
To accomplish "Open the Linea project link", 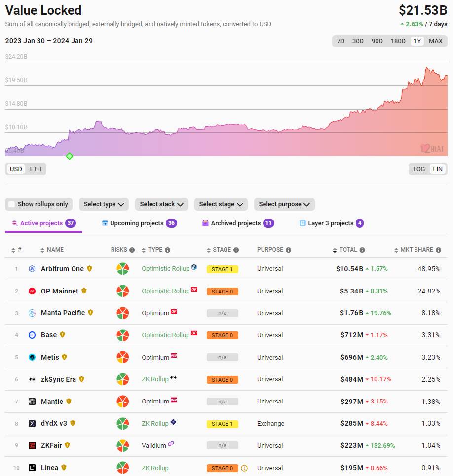I will 49,468.
